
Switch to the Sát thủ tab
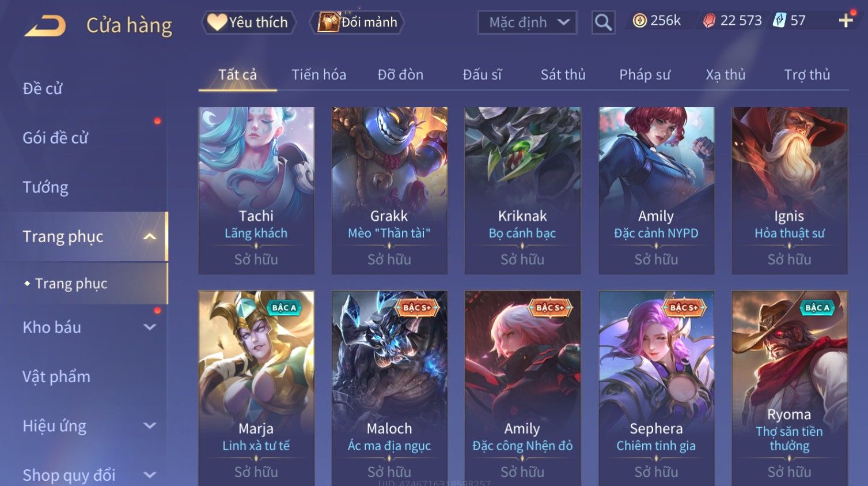pos(563,74)
